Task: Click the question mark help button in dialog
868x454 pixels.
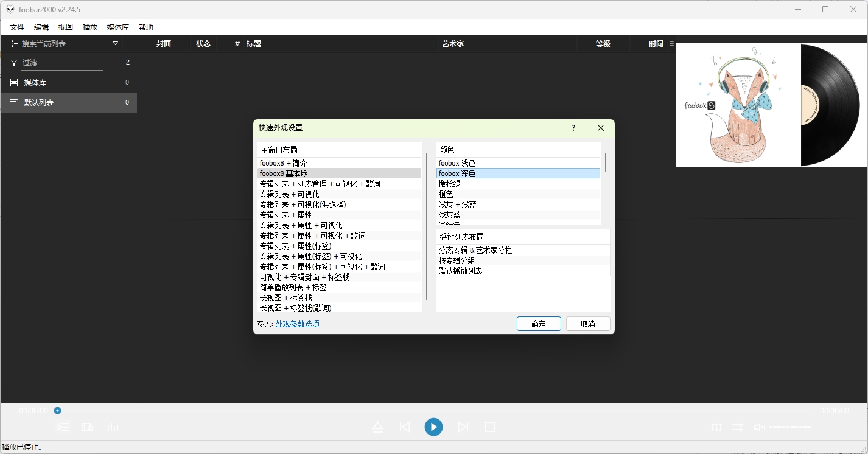Action: (573, 128)
